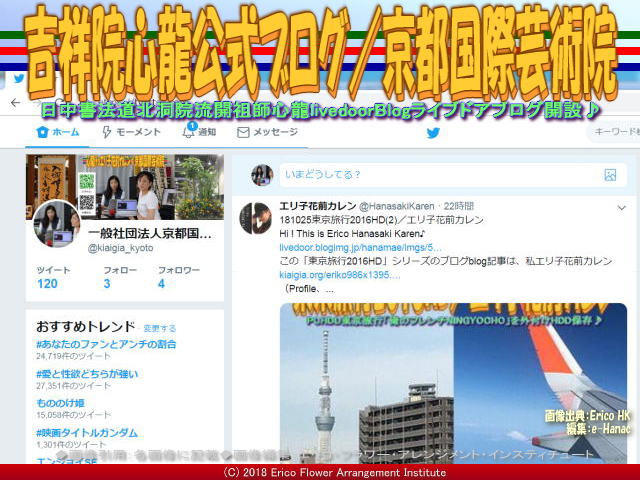The image size is (640, 480).
Task: Click the Twitter bird logo in navigation bar
Action: click(433, 133)
